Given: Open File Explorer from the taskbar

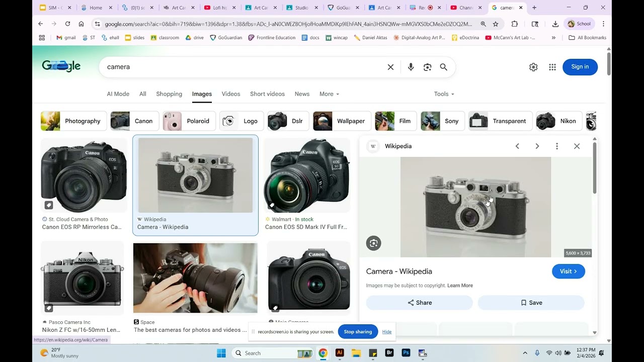Looking at the screenshot, I should click(x=356, y=353).
